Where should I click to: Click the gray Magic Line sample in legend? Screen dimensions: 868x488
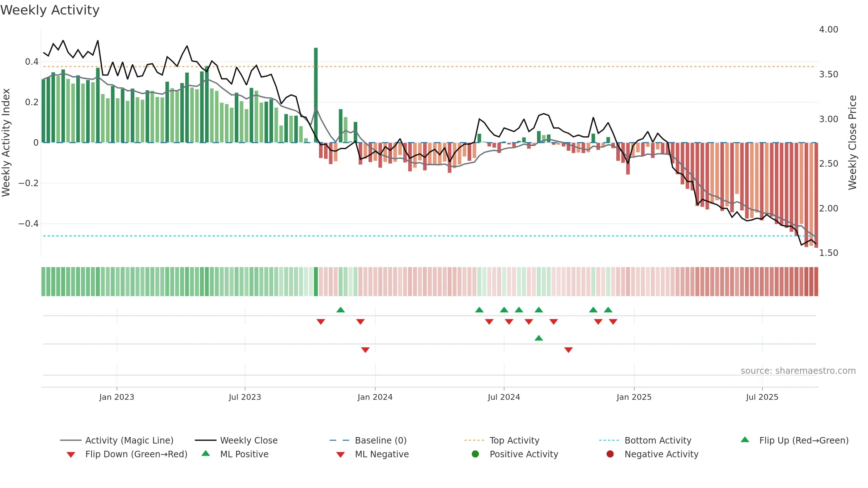(71, 440)
